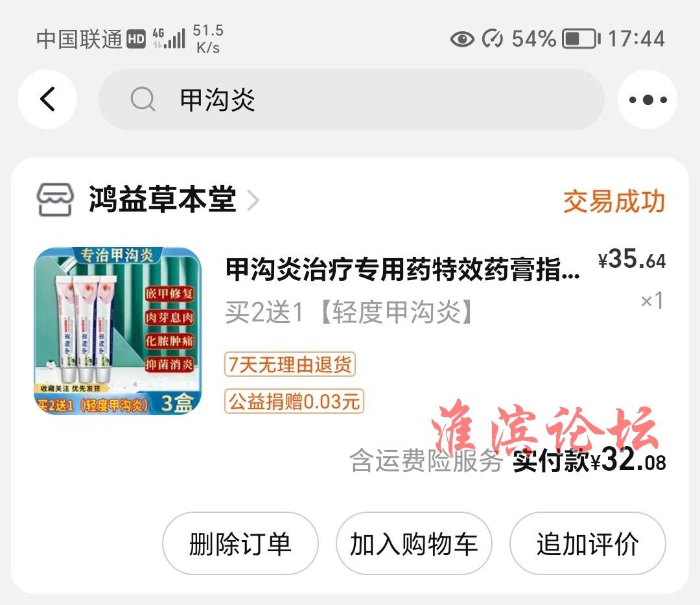The width and height of the screenshot is (700, 605).
Task: Open the three-dot more options menu
Action: (647, 99)
